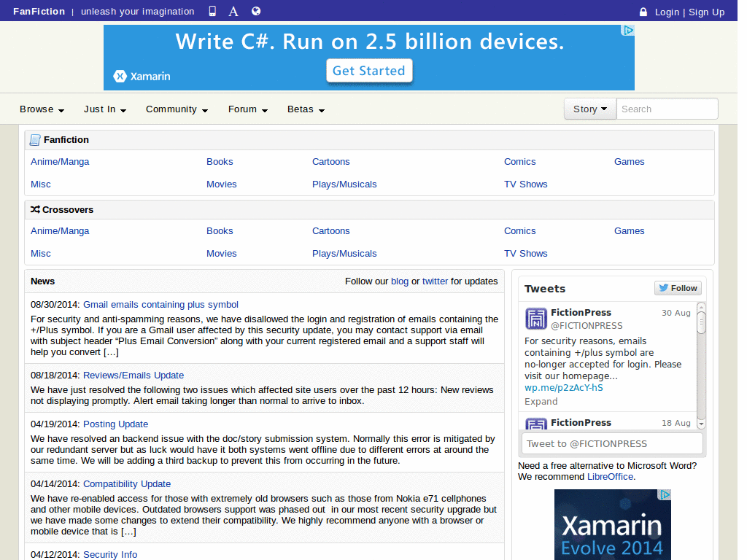The image size is (747, 560).
Task: Expand the Just In menu
Action: point(105,109)
